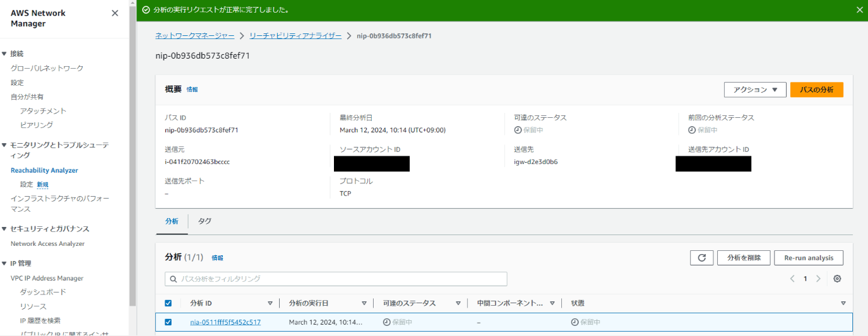The height and width of the screenshot is (336, 868).
Task: Click the sidebar vertical scrollbar
Action: click(133, 158)
